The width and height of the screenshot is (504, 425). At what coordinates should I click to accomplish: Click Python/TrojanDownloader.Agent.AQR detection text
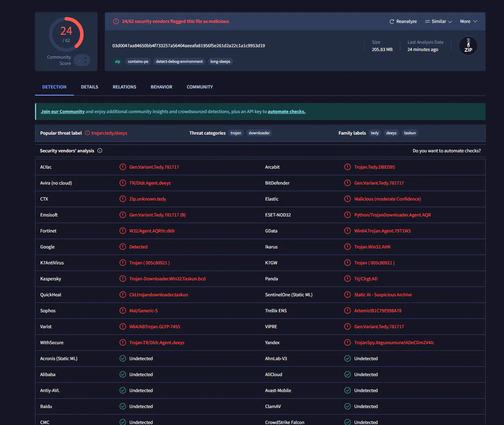point(392,215)
